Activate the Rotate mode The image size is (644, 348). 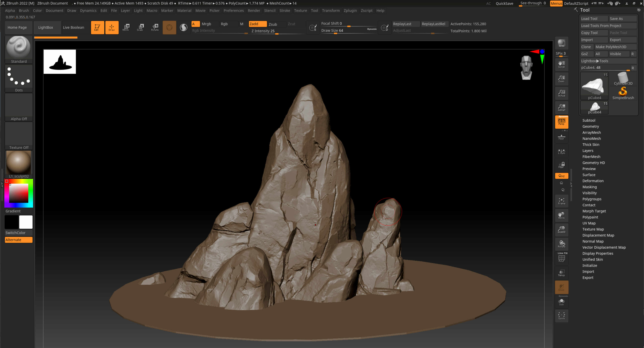pos(155,28)
